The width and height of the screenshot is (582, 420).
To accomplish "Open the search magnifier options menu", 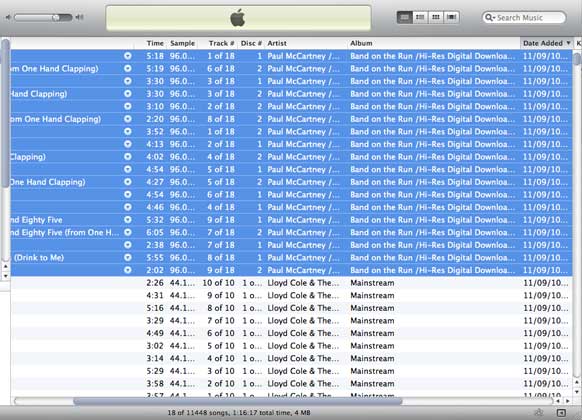I will click(x=490, y=17).
